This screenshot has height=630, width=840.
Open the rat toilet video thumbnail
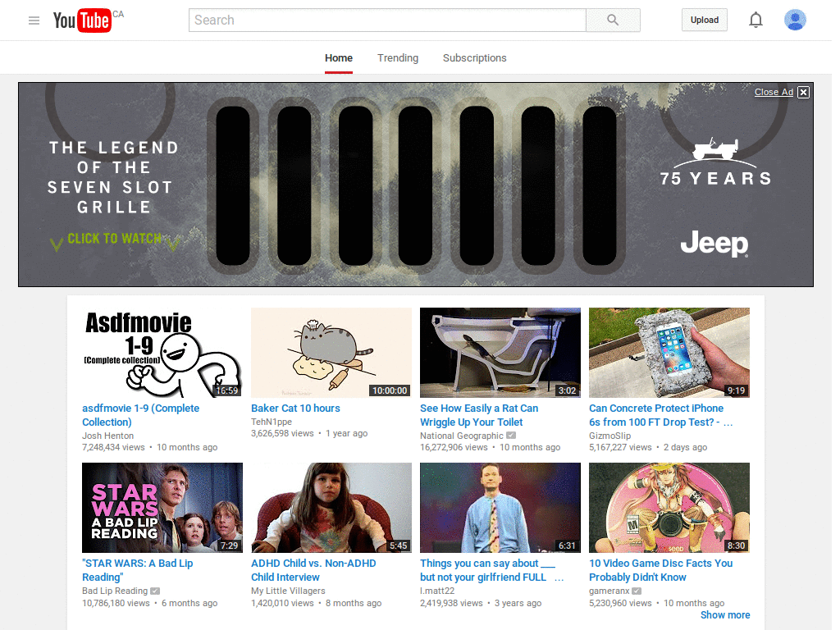[500, 353]
